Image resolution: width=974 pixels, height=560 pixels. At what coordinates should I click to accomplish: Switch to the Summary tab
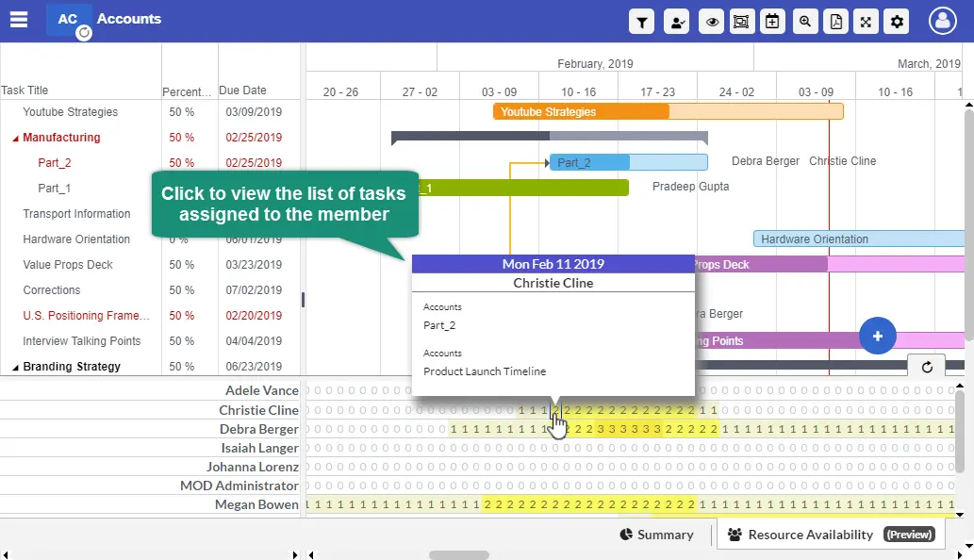click(656, 535)
